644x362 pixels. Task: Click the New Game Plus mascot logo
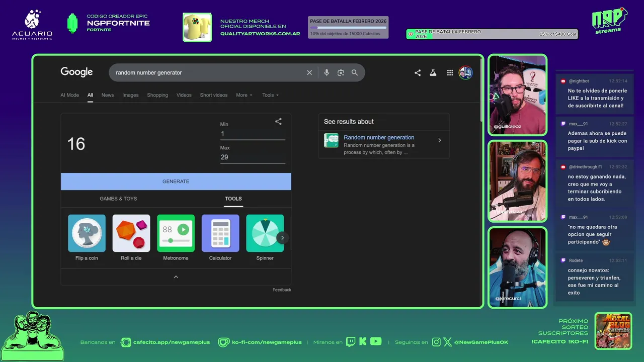[x=32, y=336]
